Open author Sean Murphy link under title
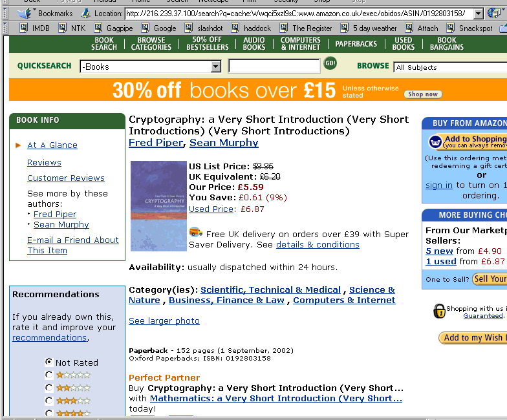The width and height of the screenshot is (507, 420). tap(224, 142)
